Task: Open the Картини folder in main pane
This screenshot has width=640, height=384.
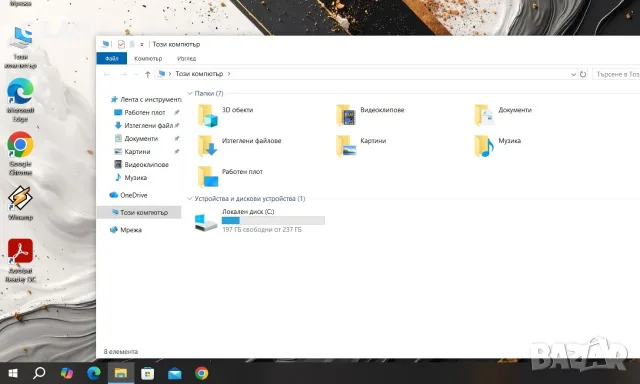Action: [x=361, y=146]
